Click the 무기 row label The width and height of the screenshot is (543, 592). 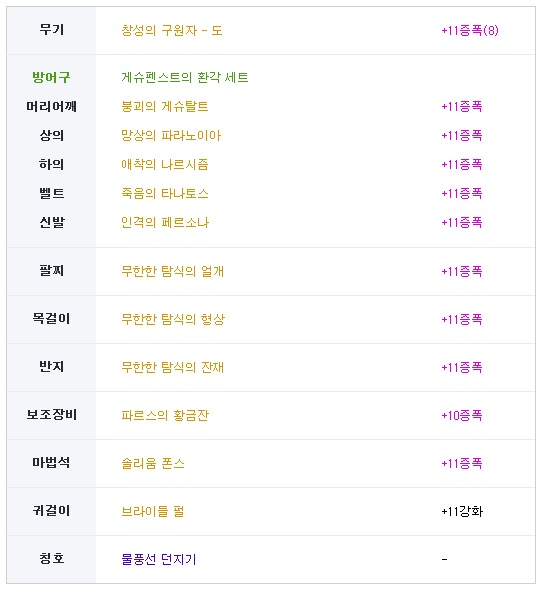pyautogui.click(x=51, y=29)
